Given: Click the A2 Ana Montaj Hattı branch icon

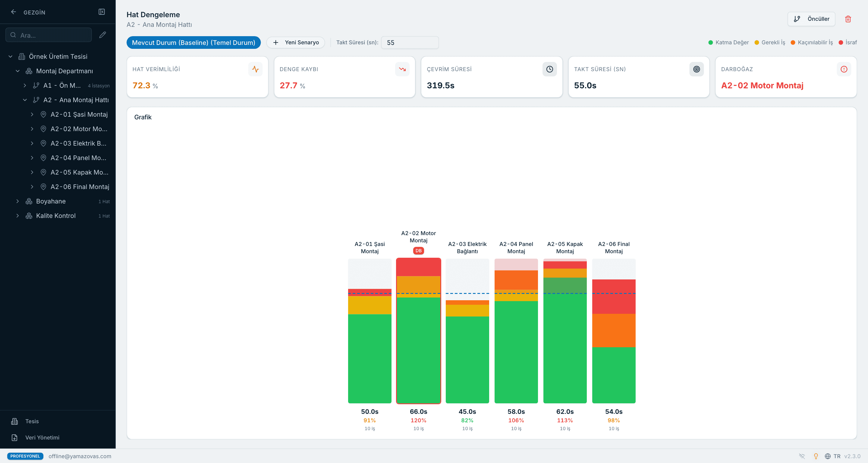Looking at the screenshot, I should pos(36,100).
